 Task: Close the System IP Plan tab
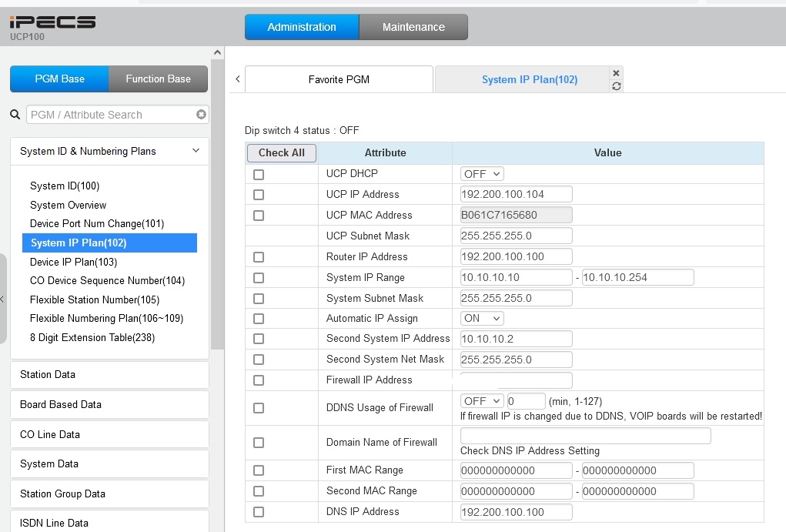pos(615,72)
